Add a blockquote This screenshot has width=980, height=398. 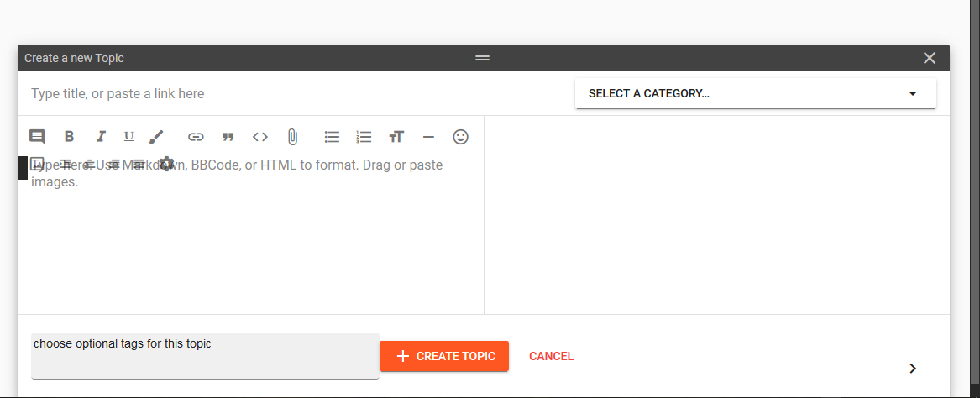coord(228,137)
